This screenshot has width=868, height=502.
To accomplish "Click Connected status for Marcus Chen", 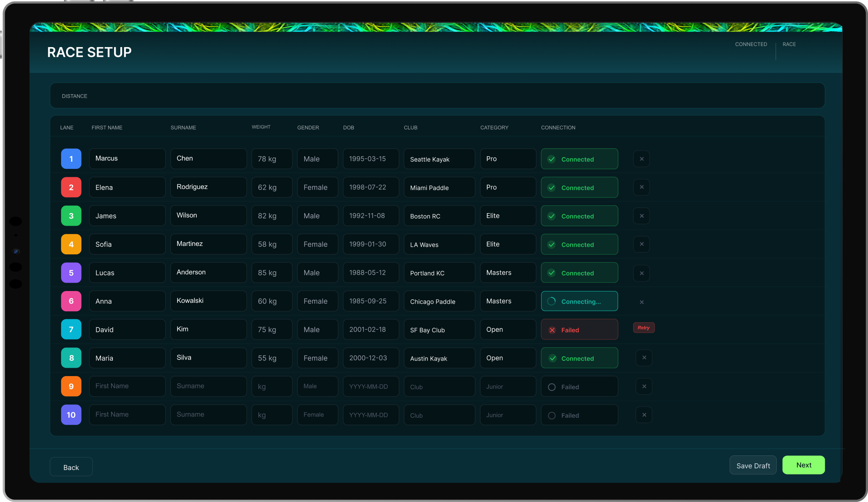I will coord(579,159).
